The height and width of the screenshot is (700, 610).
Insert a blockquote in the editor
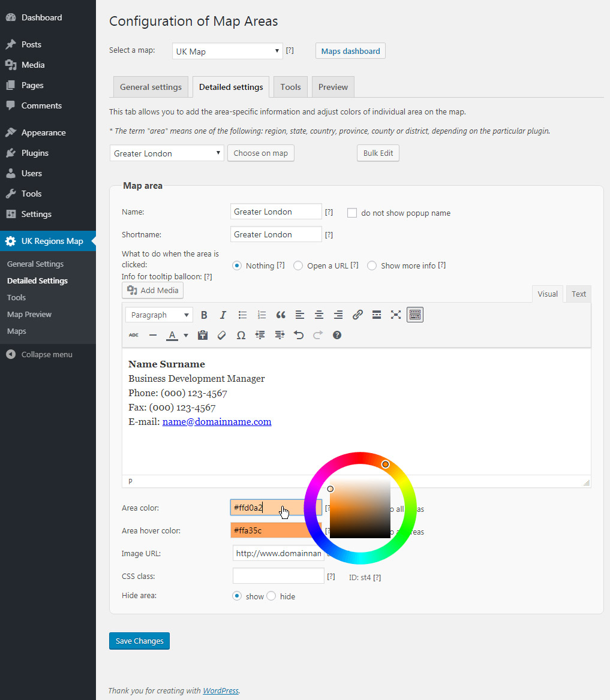(281, 315)
